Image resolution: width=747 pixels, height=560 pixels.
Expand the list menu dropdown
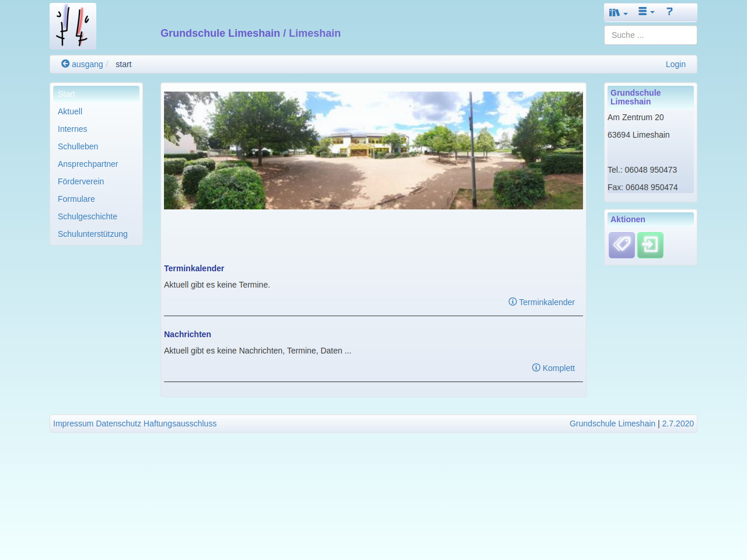(x=646, y=12)
